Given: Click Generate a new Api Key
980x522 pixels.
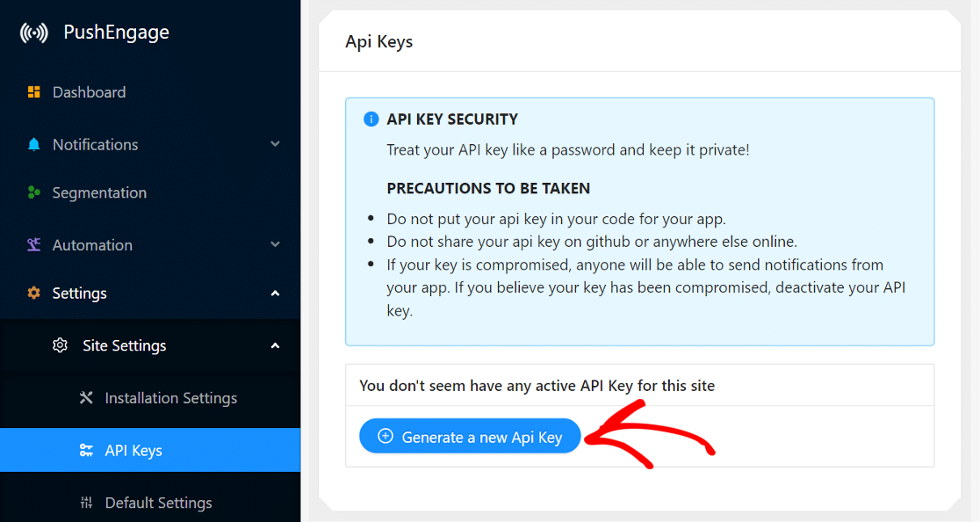Looking at the screenshot, I should click(470, 435).
